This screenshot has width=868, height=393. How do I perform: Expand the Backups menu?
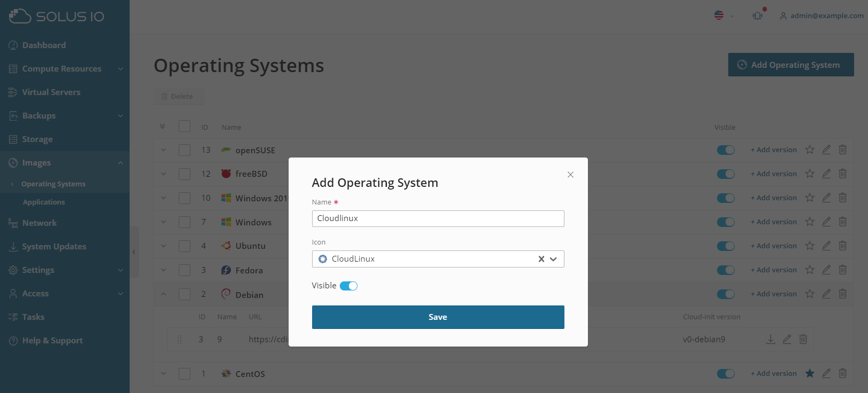point(65,116)
